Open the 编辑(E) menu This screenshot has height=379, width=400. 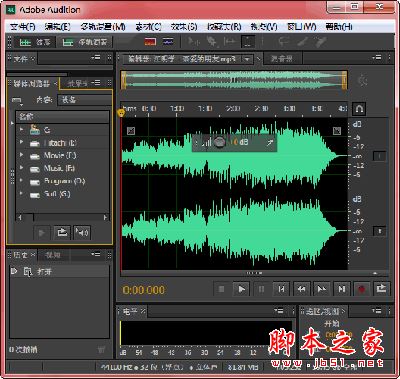click(x=57, y=27)
